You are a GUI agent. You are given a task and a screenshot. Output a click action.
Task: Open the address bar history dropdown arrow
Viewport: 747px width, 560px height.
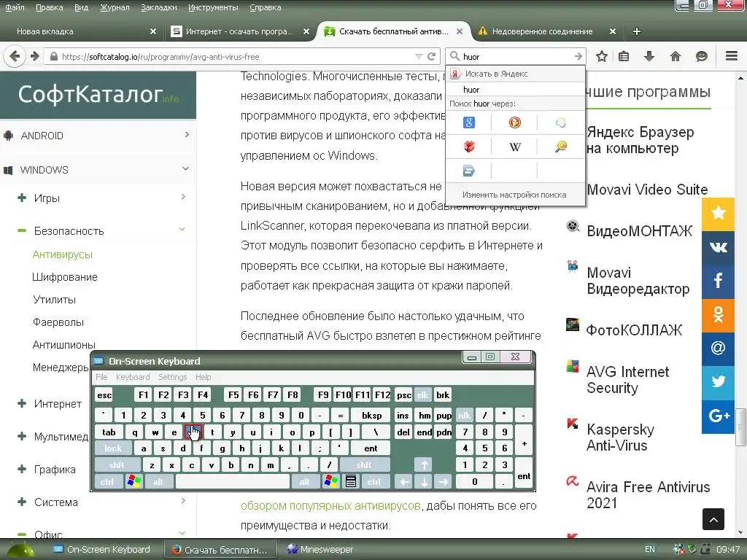coord(419,57)
